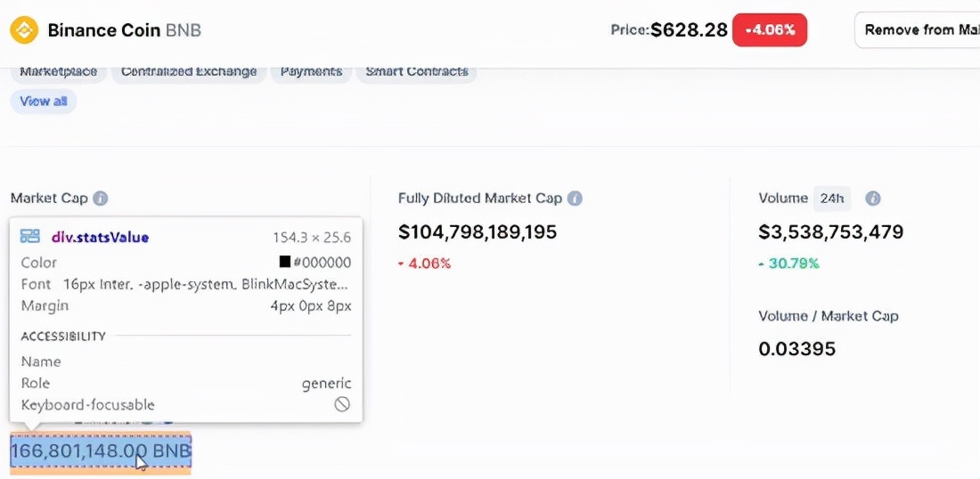This screenshot has width=980, height=479.
Task: Click the View all tags link
Action: point(43,101)
